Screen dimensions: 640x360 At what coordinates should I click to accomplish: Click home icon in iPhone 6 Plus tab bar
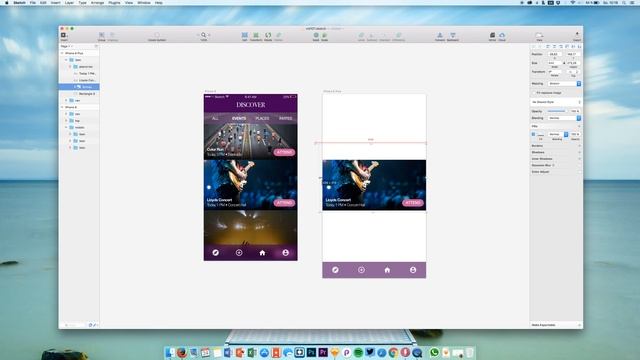[387, 270]
